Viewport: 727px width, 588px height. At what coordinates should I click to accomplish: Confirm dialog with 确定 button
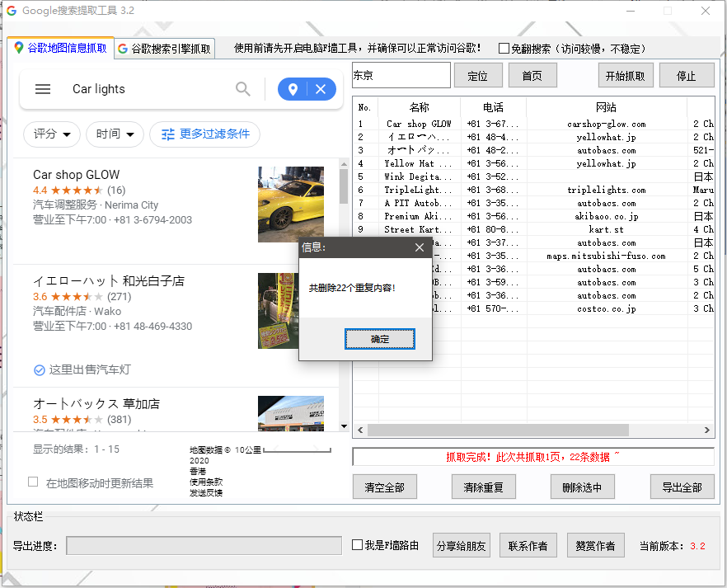pyautogui.click(x=380, y=339)
